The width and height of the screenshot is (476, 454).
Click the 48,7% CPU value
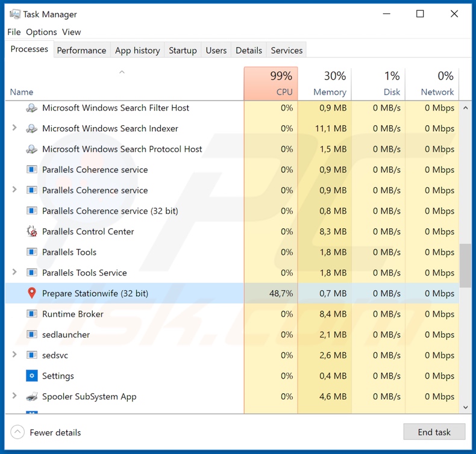[x=281, y=293]
